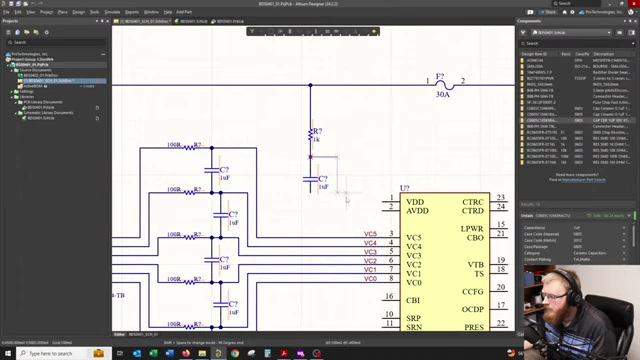Click the first icon in the Projects panel toolbar

click(x=8, y=32)
